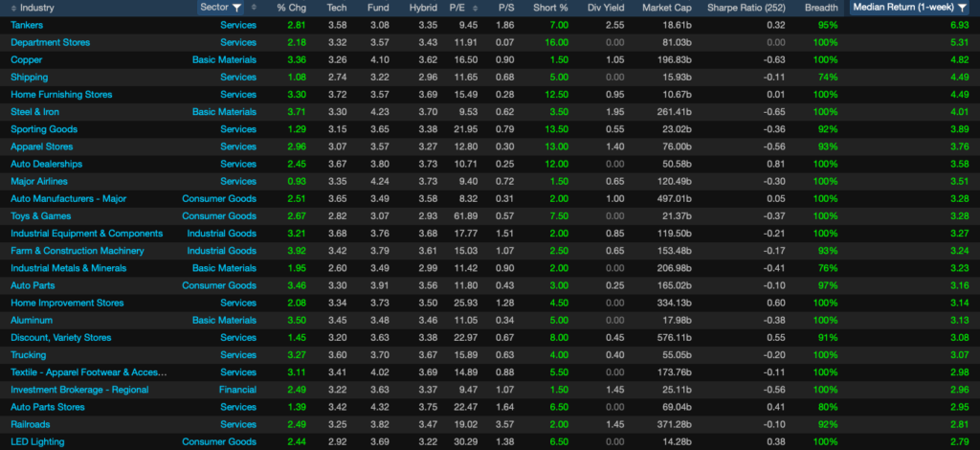Select the 3.57 P/S value for Railroads

point(505,424)
